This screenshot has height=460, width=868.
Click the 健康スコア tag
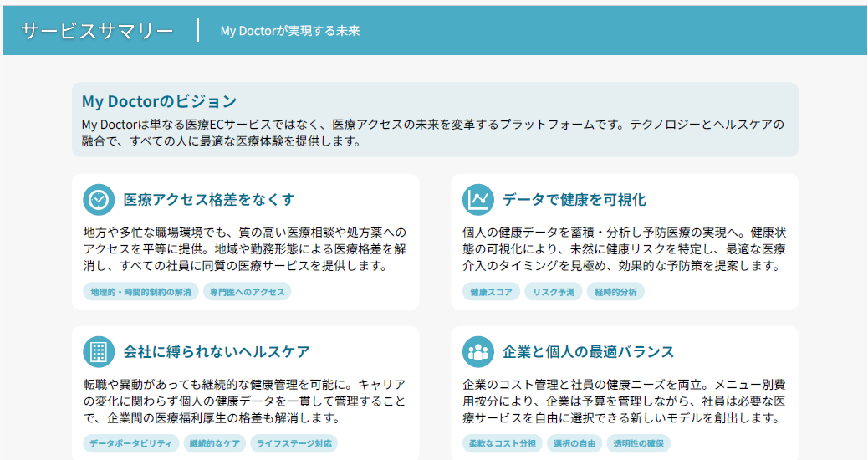coord(491,292)
